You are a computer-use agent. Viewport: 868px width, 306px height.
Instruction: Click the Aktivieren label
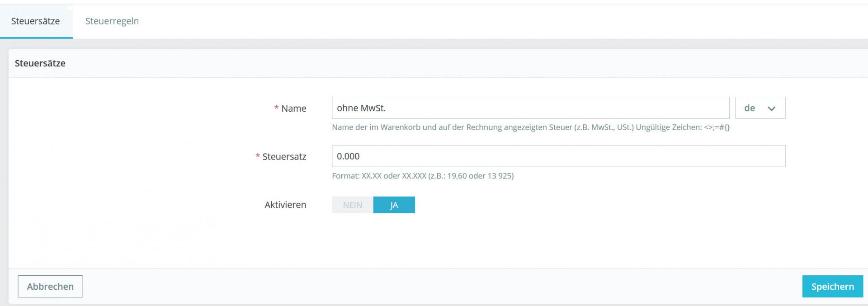click(x=285, y=205)
